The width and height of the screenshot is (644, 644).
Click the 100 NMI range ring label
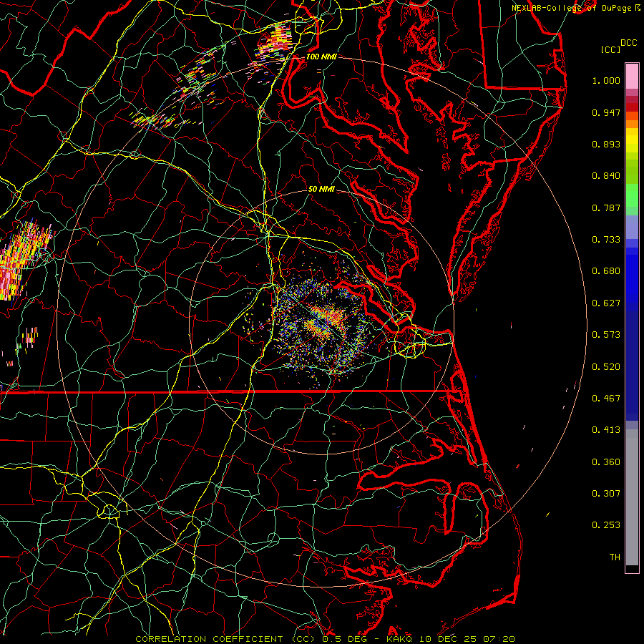321,57
